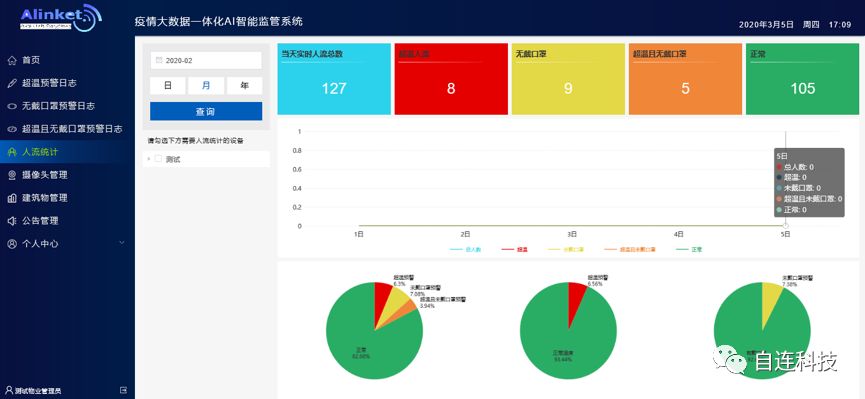Viewport: 865px width, 399px height.
Task: Switch to the 月 (month) range button
Action: click(206, 86)
